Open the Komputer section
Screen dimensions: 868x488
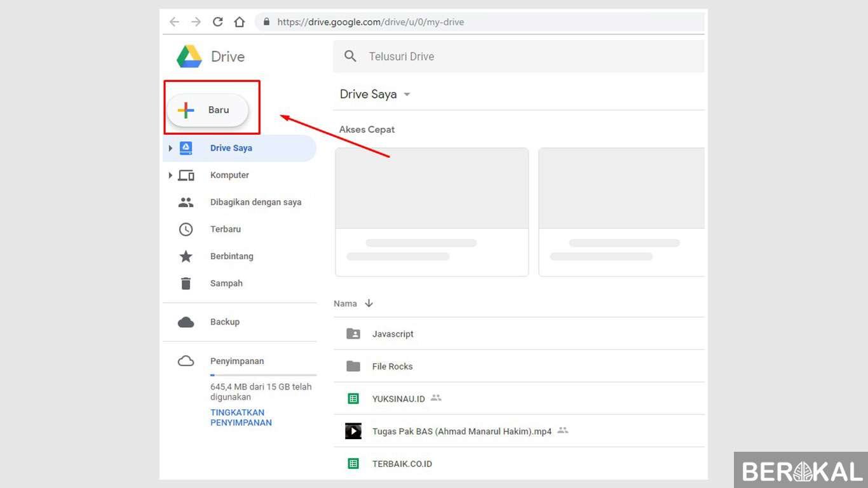240,175
